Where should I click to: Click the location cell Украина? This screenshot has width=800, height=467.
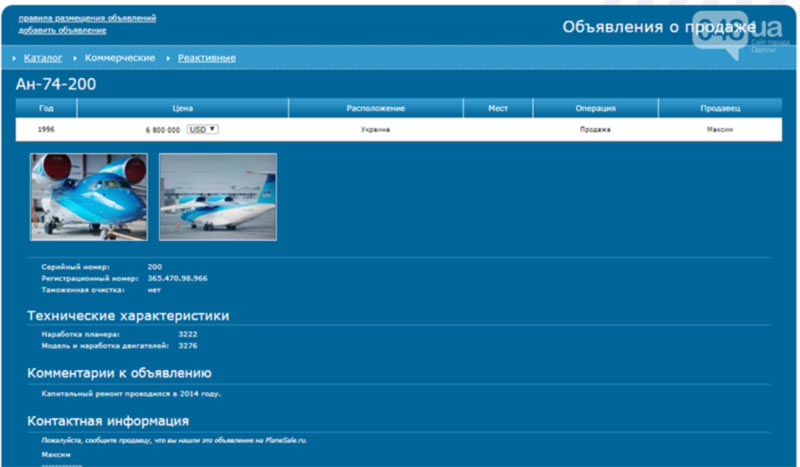tap(376, 130)
